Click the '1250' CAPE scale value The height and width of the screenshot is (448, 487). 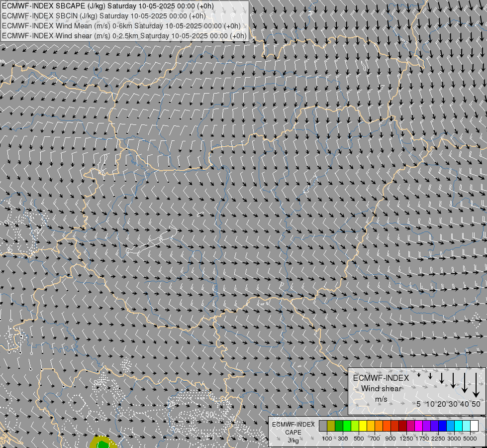pyautogui.click(x=406, y=439)
